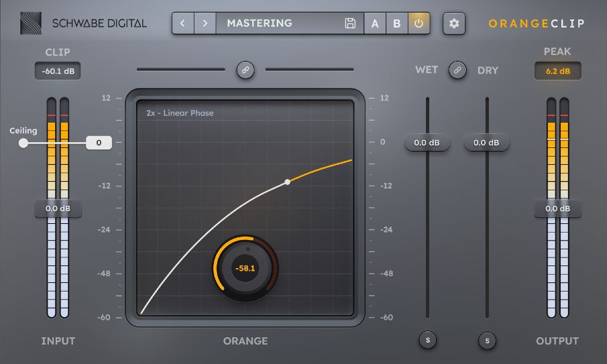607x364 pixels.
Task: Click the ORANGE label below the graph
Action: [245, 341]
